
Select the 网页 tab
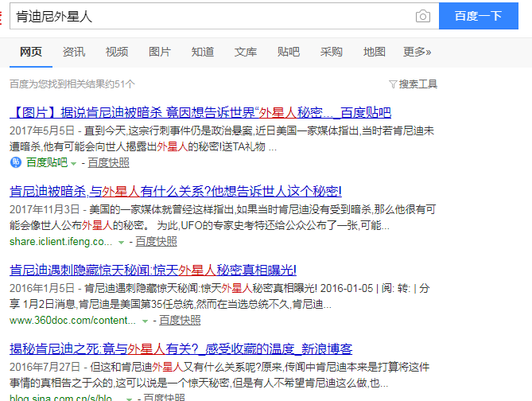[x=31, y=52]
